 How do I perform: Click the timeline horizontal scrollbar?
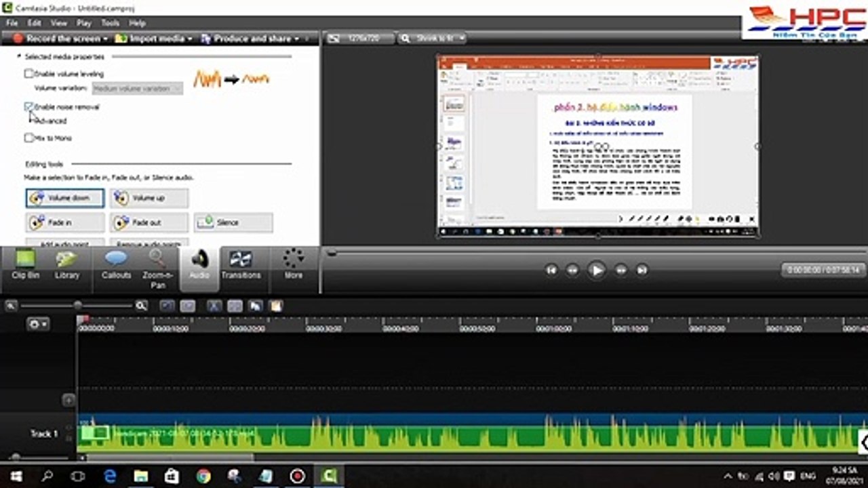pyautogui.click(x=170, y=457)
